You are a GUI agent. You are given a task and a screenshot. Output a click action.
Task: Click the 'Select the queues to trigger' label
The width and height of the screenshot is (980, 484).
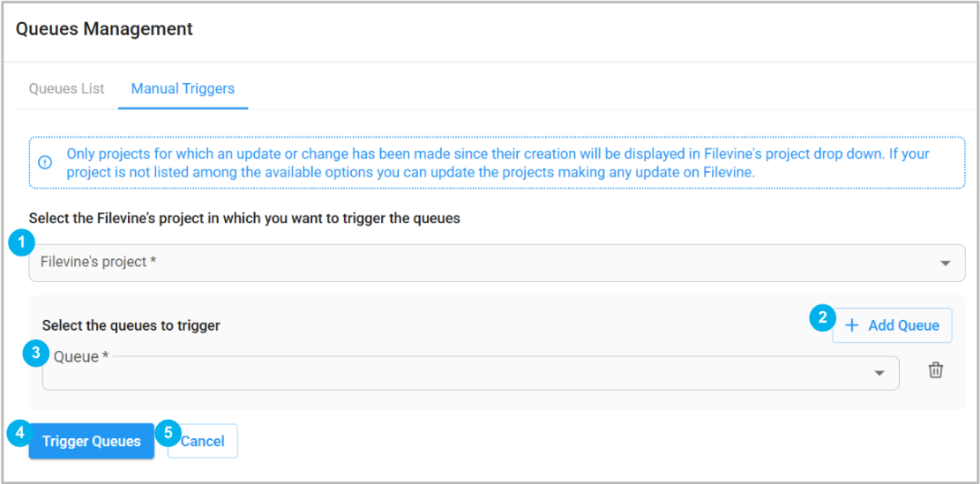coord(131,325)
